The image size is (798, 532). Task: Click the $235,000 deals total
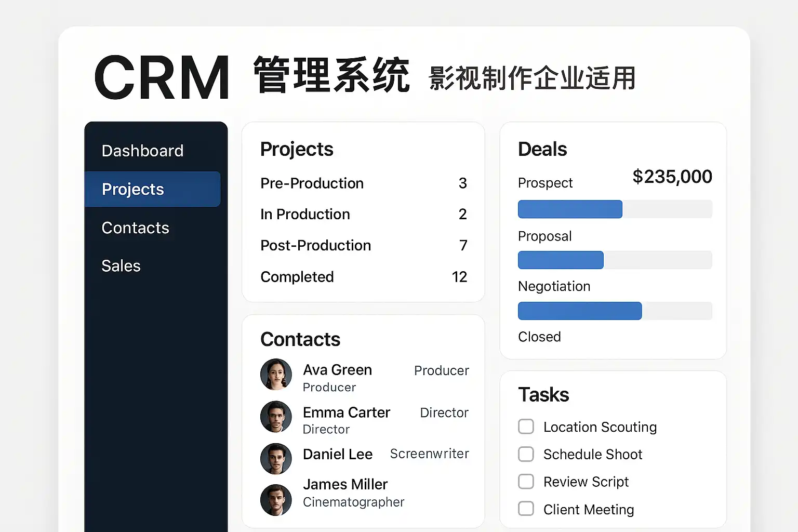pyautogui.click(x=672, y=177)
